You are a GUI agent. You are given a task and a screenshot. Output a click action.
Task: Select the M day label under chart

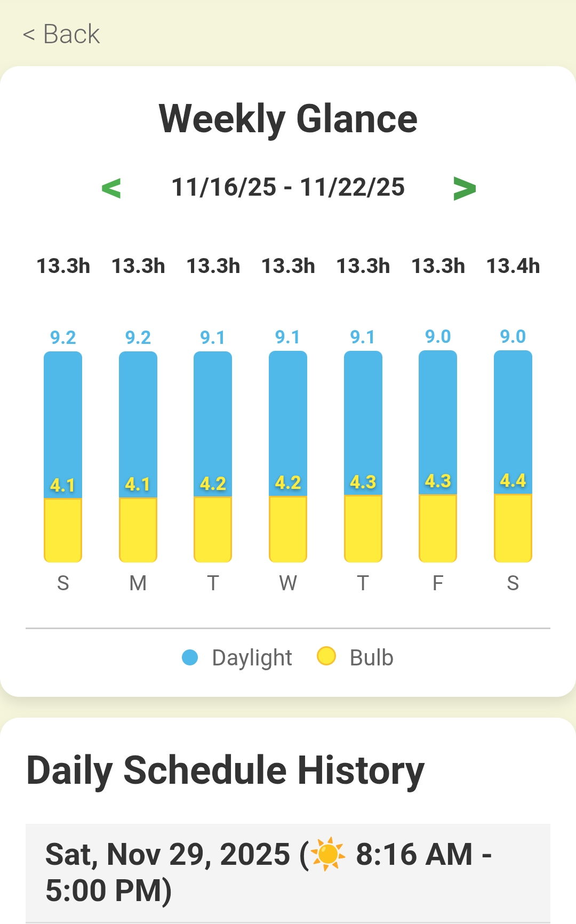pyautogui.click(x=138, y=583)
